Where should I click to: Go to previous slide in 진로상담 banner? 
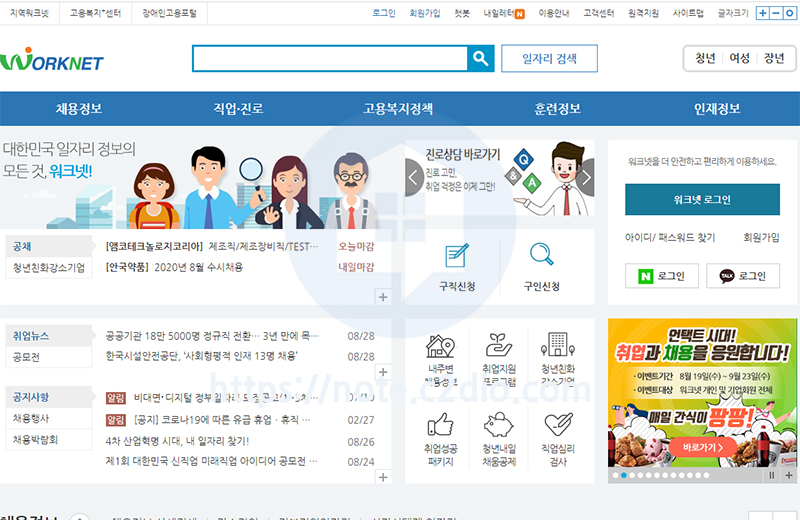(414, 177)
